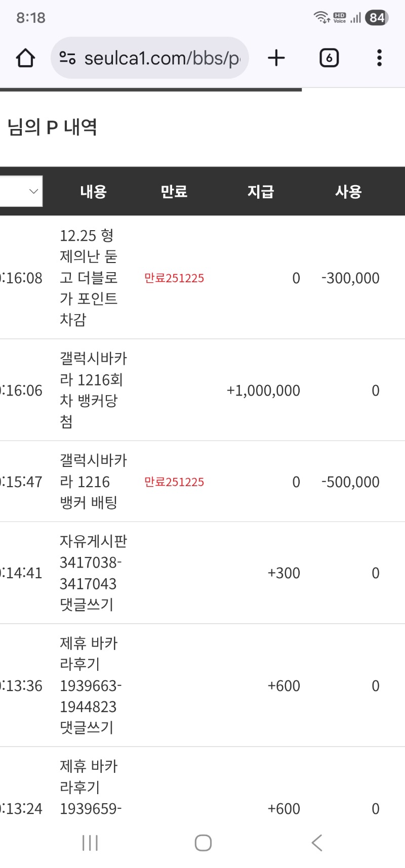Image resolution: width=405 pixels, height=868 pixels.
Task: Open a new tab with plus icon
Action: click(276, 58)
